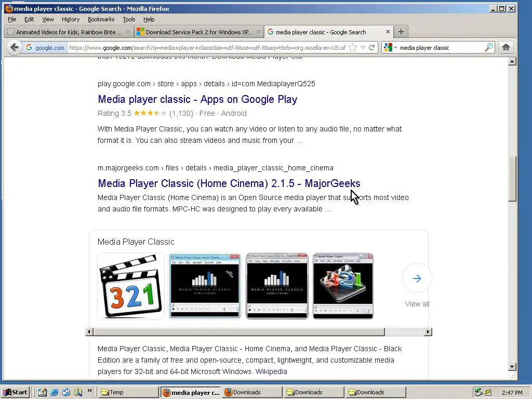The image size is (532, 399).
Task: Open the Edit menu
Action: [29, 19]
